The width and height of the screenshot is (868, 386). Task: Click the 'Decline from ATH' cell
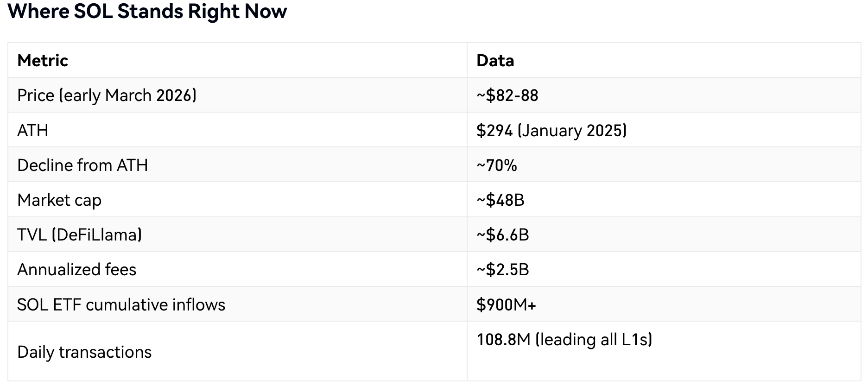pos(82,165)
